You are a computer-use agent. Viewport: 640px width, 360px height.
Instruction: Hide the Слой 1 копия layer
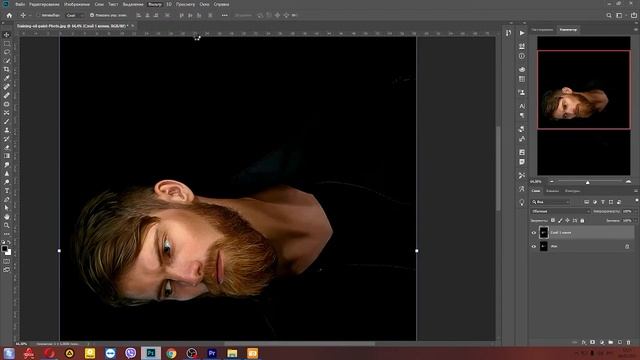tap(534, 233)
